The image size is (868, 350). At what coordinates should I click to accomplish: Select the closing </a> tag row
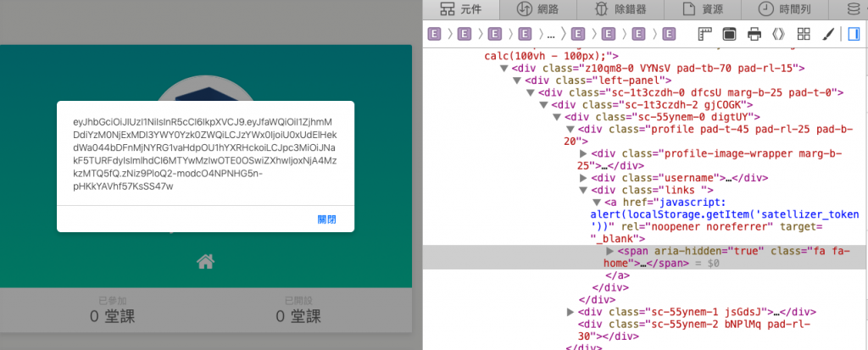point(618,275)
